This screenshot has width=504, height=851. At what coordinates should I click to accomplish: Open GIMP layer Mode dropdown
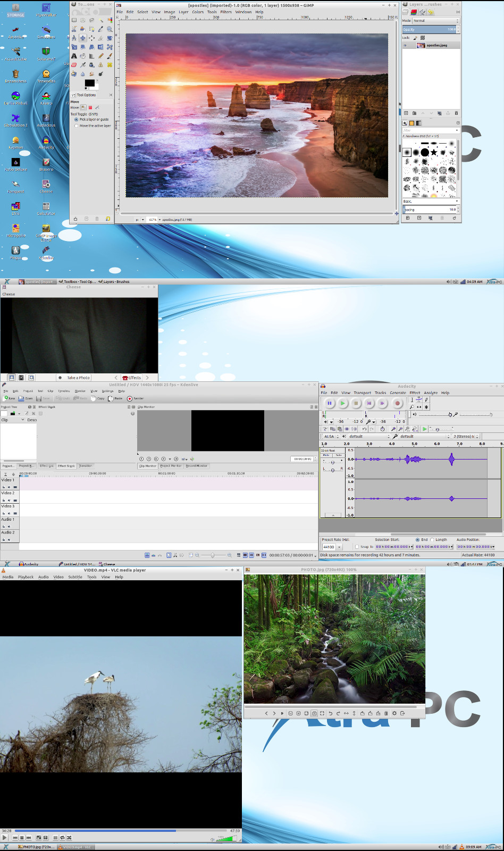[435, 21]
